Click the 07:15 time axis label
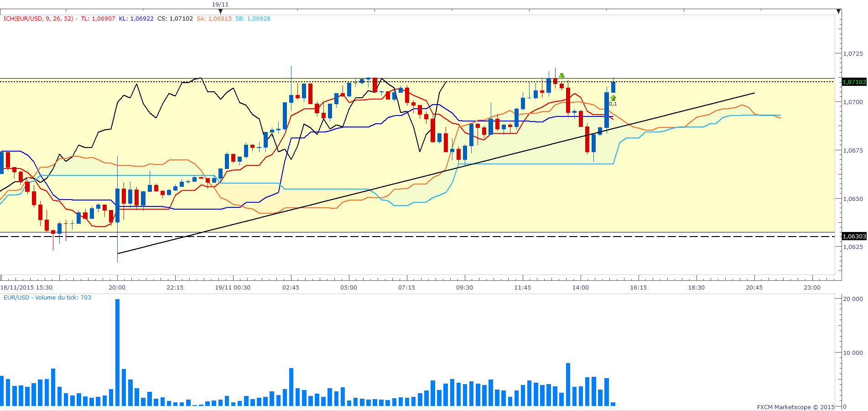This screenshot has height=411, width=868. click(407, 288)
